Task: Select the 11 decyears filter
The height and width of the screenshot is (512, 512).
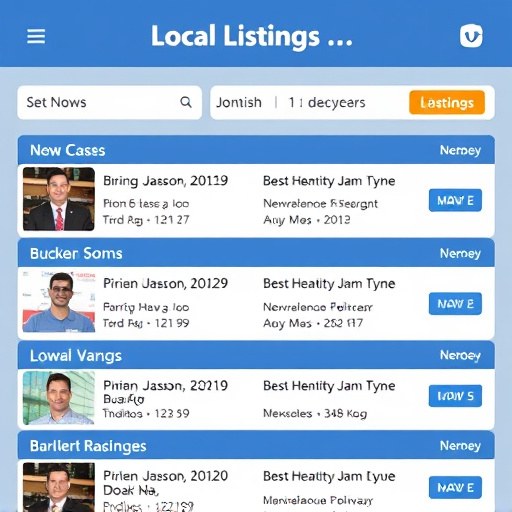Action: tap(327, 103)
